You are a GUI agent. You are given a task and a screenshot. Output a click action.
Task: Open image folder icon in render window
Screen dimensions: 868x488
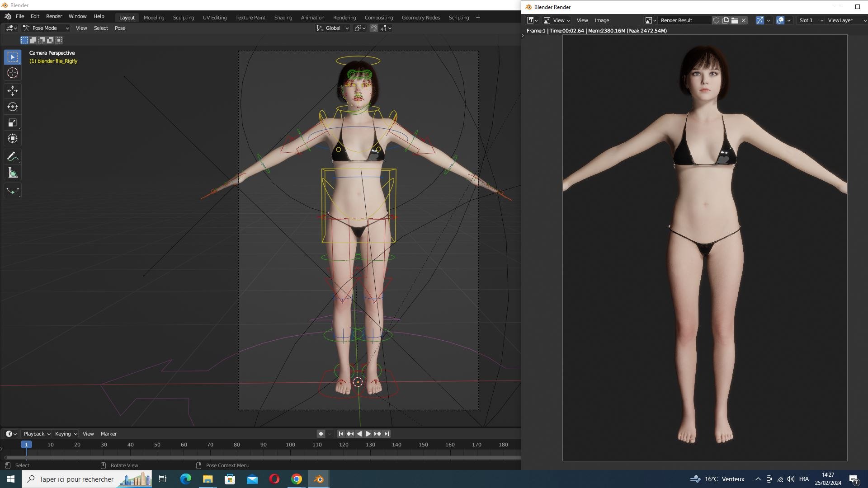click(x=735, y=20)
